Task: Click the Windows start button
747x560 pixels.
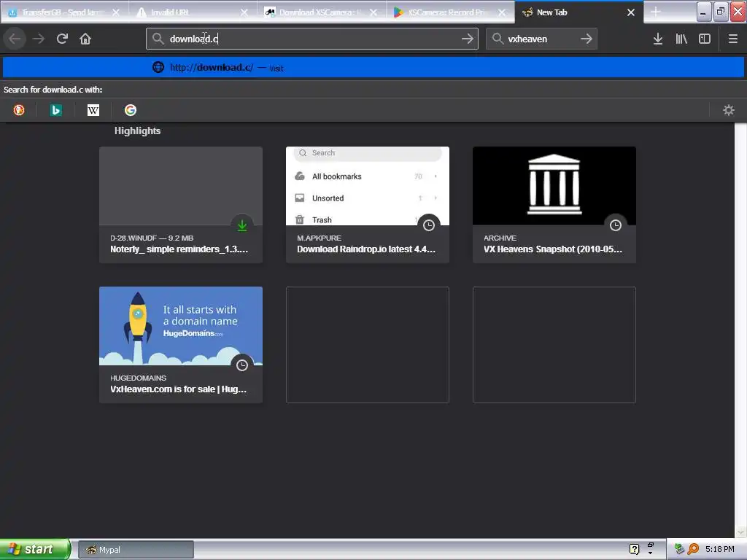Action: click(35, 549)
